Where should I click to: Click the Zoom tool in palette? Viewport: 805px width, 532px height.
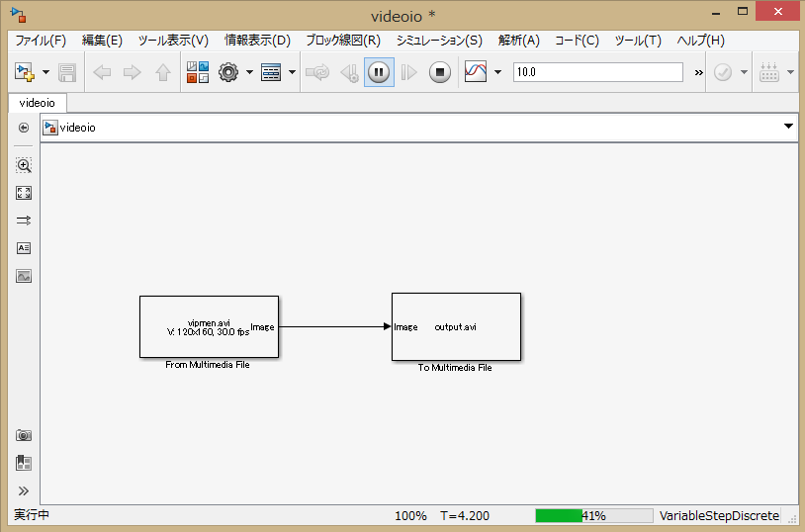coord(24,165)
